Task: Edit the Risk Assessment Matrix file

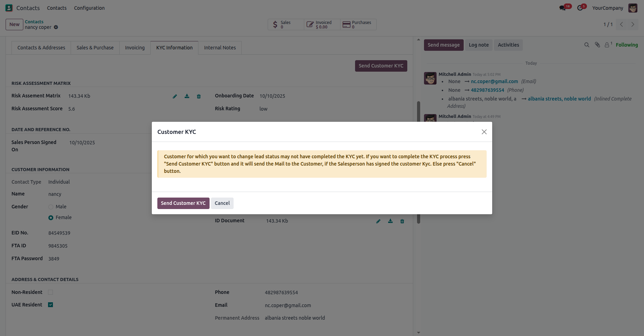Action: click(x=175, y=96)
